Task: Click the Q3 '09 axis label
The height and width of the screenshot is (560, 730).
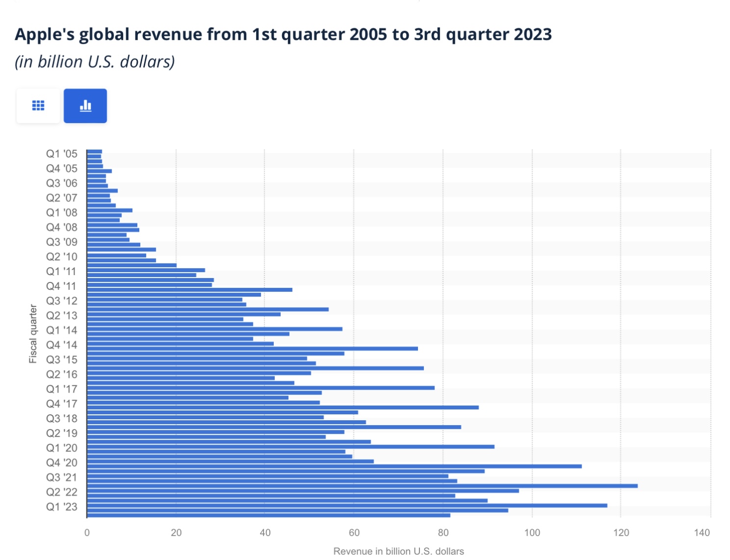Action: point(62,242)
